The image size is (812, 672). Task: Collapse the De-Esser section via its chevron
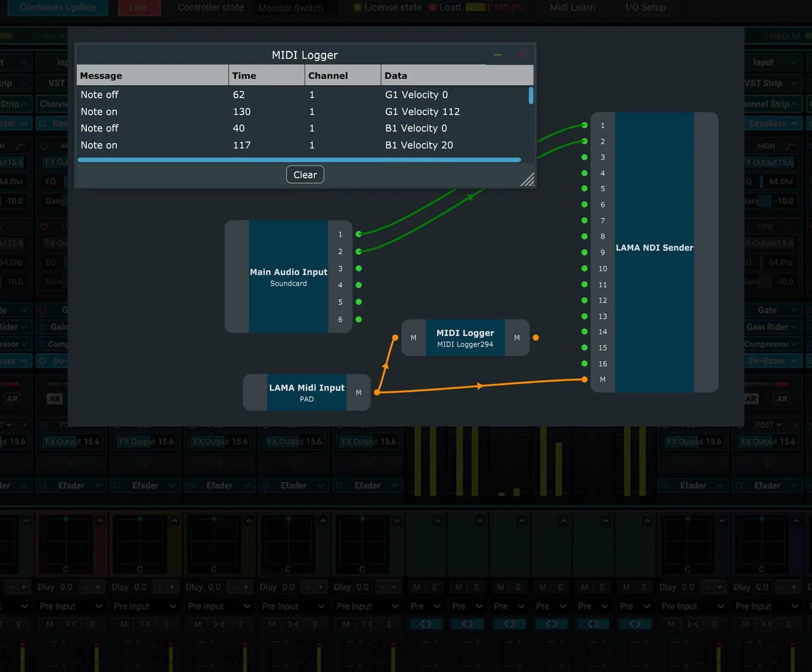coord(794,361)
